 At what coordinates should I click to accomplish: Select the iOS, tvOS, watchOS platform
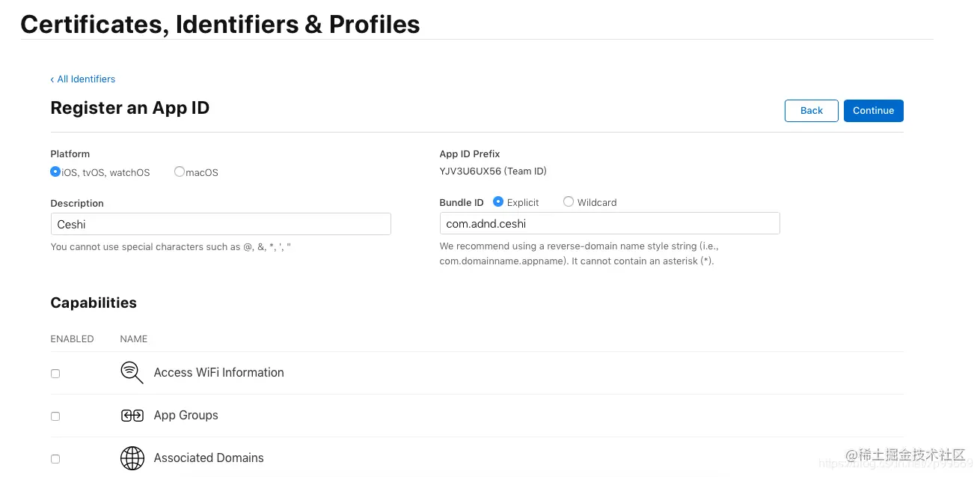(55, 171)
